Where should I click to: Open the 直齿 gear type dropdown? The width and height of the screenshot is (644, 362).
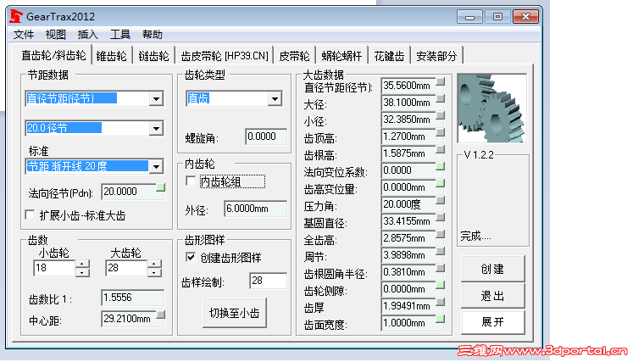point(275,98)
